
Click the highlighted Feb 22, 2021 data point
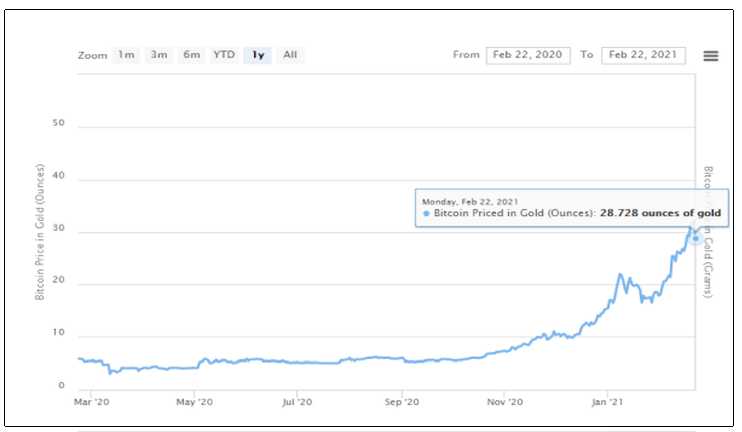(x=695, y=238)
